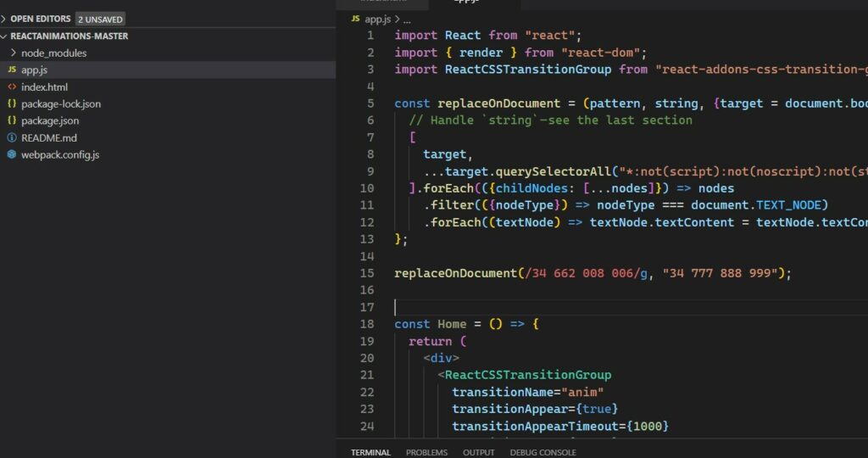Image resolution: width=868 pixels, height=458 pixels.
Task: Click 'nodeType' parameter on line 11
Action: point(524,205)
